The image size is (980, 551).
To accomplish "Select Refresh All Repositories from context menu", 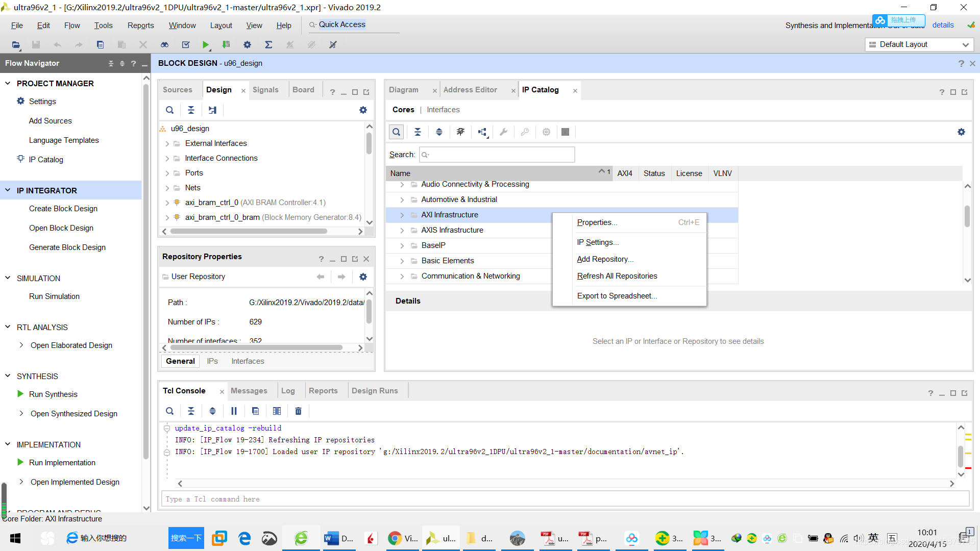I will coord(617,276).
